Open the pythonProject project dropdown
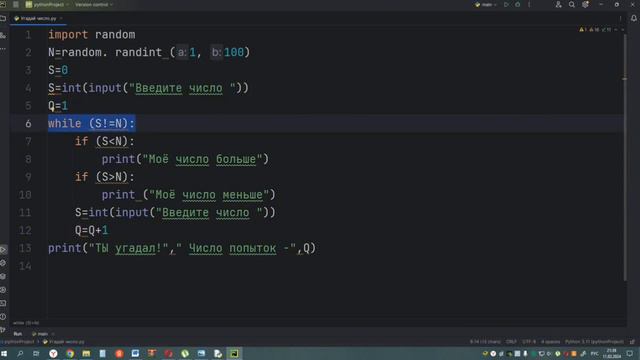The image size is (640, 360). click(x=47, y=4)
